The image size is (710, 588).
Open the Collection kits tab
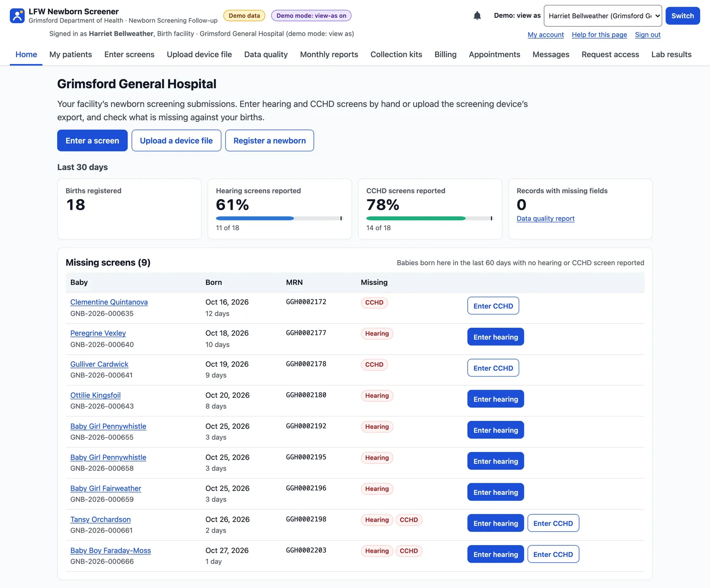pyautogui.click(x=396, y=55)
